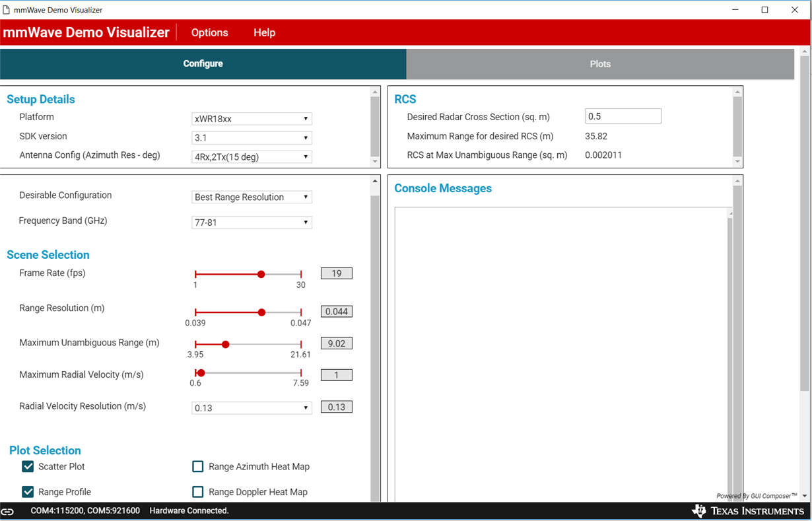Image resolution: width=812 pixels, height=521 pixels.
Task: Click the Range Resolution slider handle
Action: pyautogui.click(x=262, y=312)
